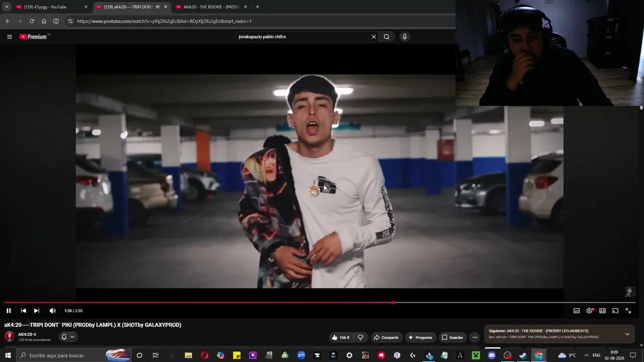
Task: Like the video with thumbs up
Action: (341, 337)
